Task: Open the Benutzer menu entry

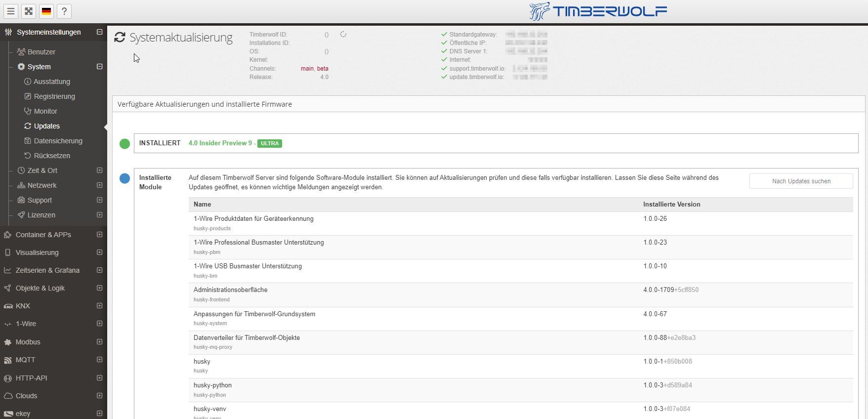Action: (x=41, y=52)
